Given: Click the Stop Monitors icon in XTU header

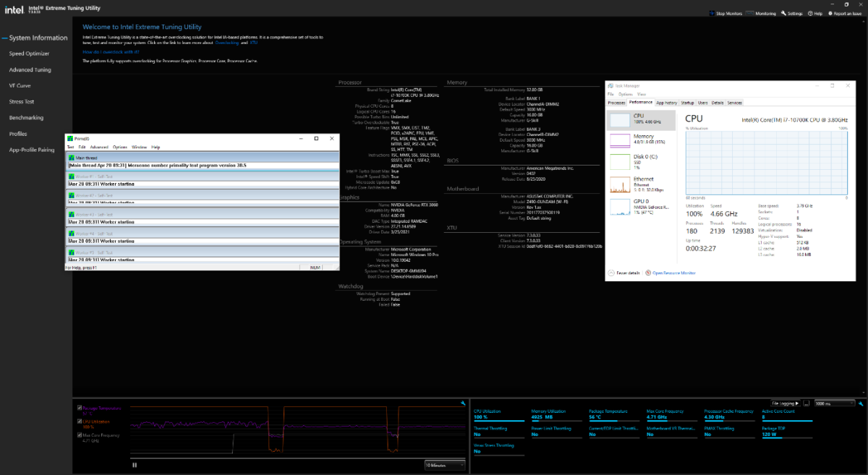Looking at the screenshot, I should (x=712, y=13).
